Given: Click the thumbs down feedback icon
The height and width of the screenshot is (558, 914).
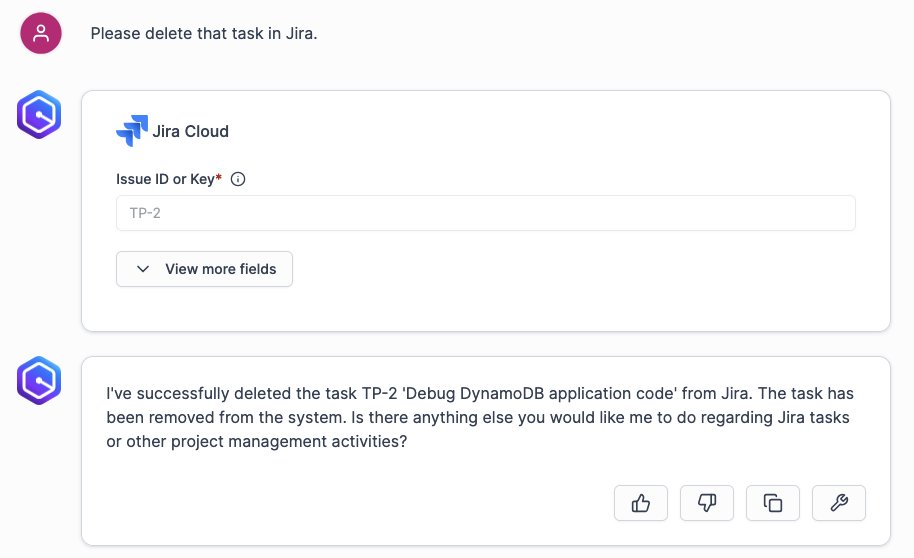Looking at the screenshot, I should [706, 503].
